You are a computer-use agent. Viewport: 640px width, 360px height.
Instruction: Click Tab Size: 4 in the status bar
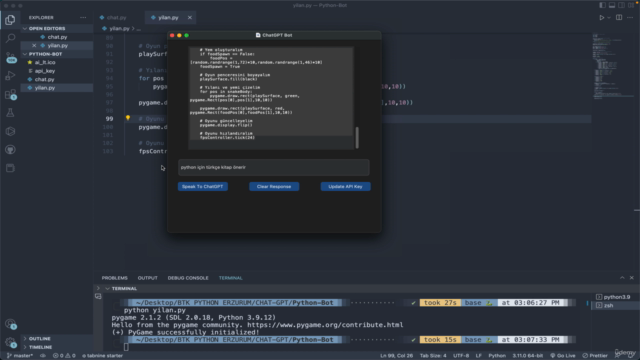[433, 356]
